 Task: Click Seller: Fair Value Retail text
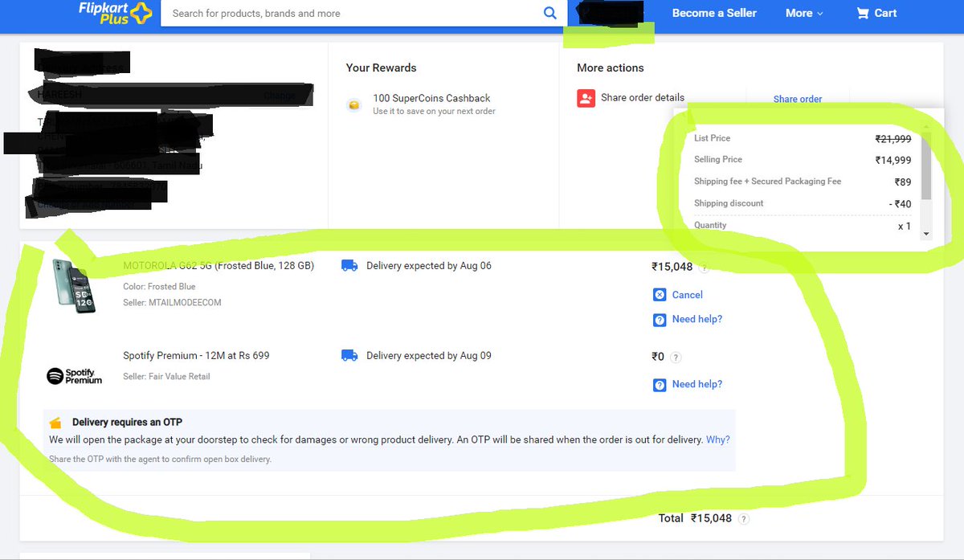click(166, 376)
